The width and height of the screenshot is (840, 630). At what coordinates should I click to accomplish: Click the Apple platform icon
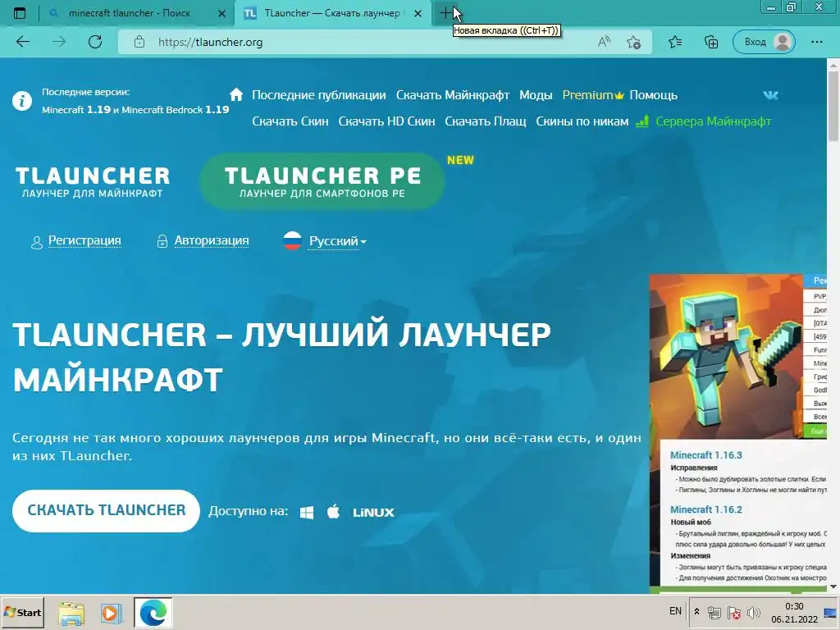coord(333,512)
